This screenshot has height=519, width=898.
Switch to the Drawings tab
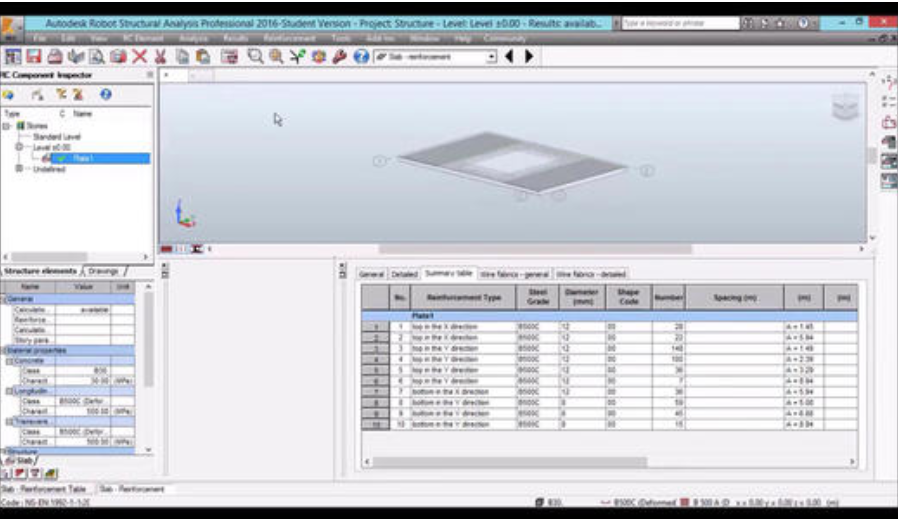(105, 271)
